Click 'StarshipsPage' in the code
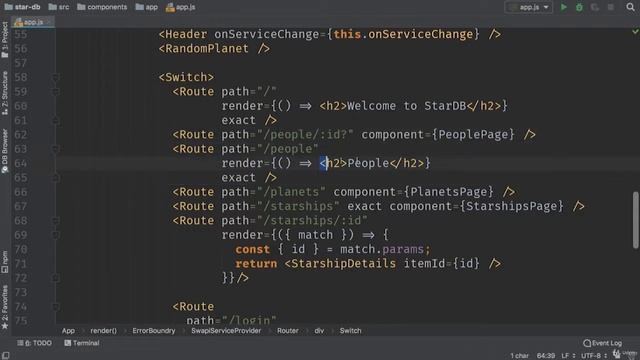This screenshot has width=640, height=360. (x=511, y=206)
